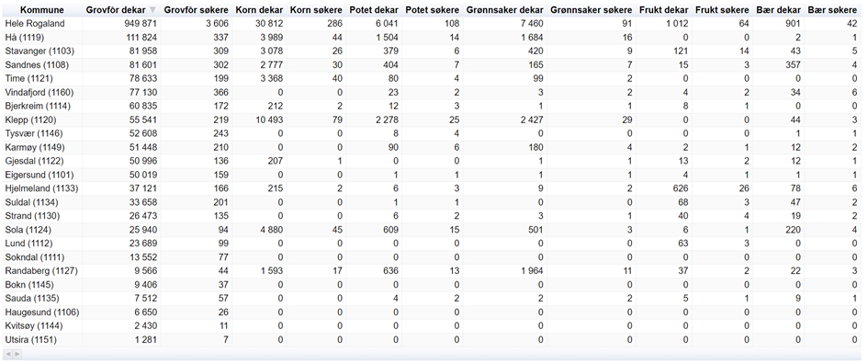Viewport: 868px width, 364px height.
Task: Click the Grønnsaker søkere header
Action: click(x=592, y=10)
